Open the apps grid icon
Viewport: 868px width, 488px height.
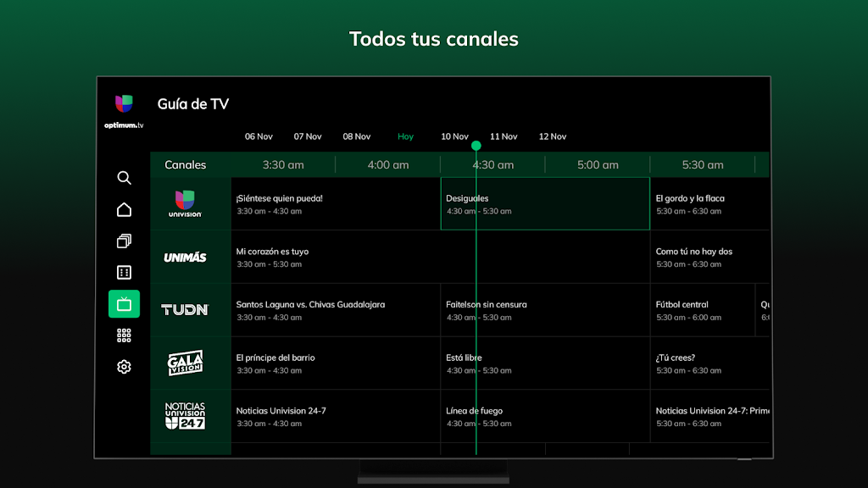tap(124, 335)
